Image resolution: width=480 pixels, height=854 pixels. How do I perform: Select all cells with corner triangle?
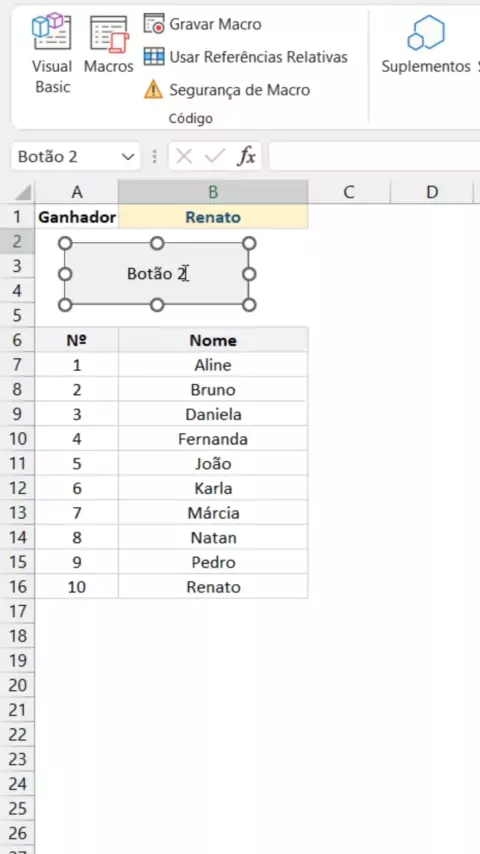tap(22, 192)
